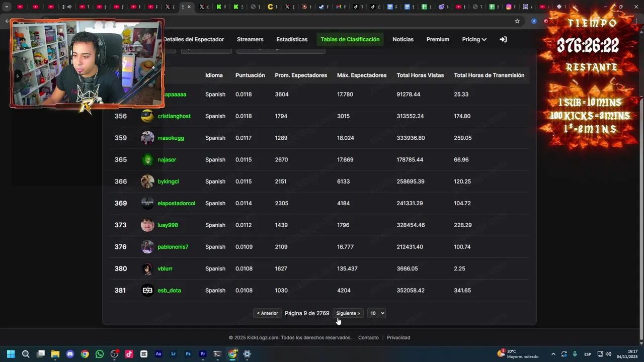This screenshot has width=644, height=362.
Task: Open OBS Studio from the taskbar
Action: (114, 354)
